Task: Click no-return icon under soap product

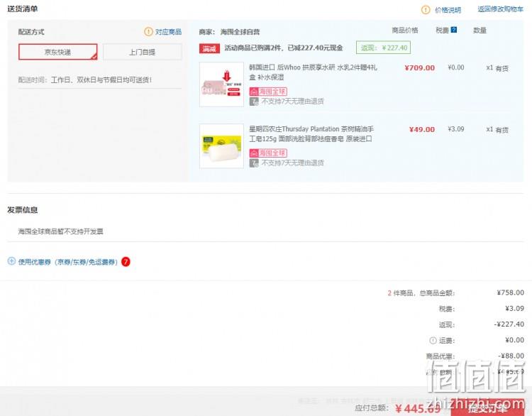Action: click(x=254, y=163)
